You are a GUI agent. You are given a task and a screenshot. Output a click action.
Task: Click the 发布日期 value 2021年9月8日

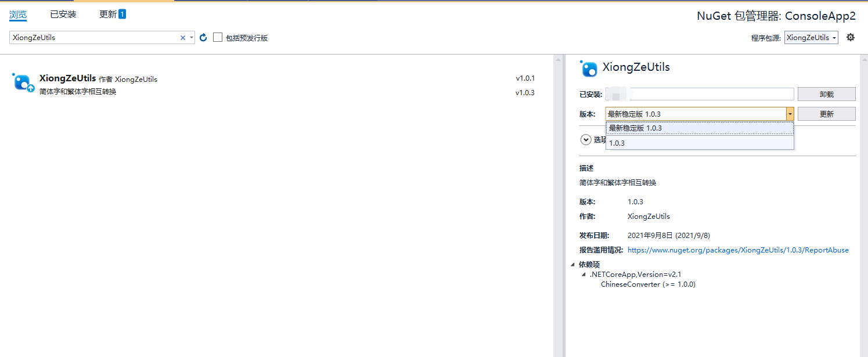pyautogui.click(x=669, y=236)
